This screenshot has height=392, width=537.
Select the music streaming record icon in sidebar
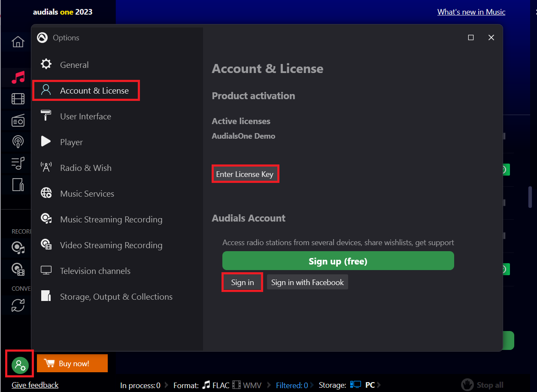(18, 248)
